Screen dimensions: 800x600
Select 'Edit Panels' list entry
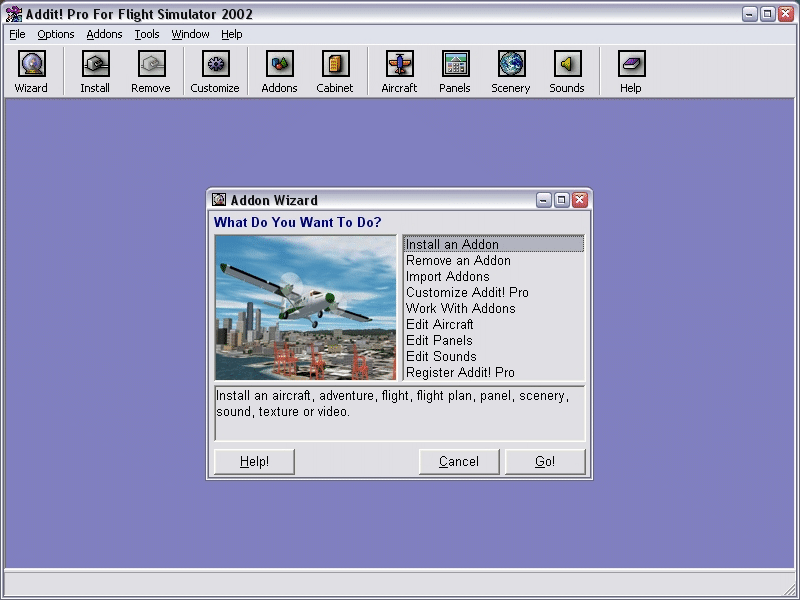[x=493, y=340]
